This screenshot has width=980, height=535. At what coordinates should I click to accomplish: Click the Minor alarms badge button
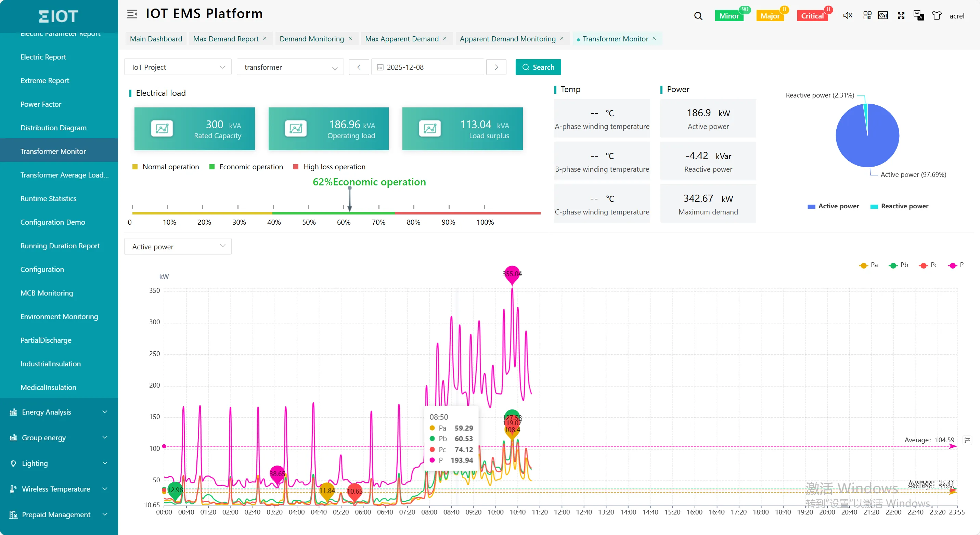click(728, 16)
